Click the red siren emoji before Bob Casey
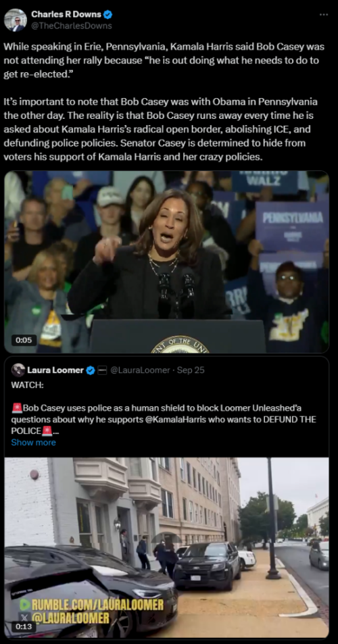This screenshot has height=644, width=338. click(x=17, y=408)
